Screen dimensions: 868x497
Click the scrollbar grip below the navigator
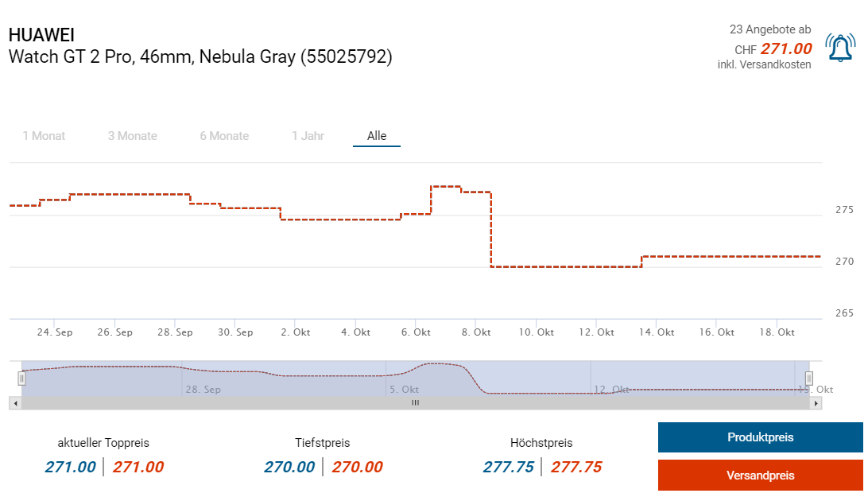coord(415,403)
